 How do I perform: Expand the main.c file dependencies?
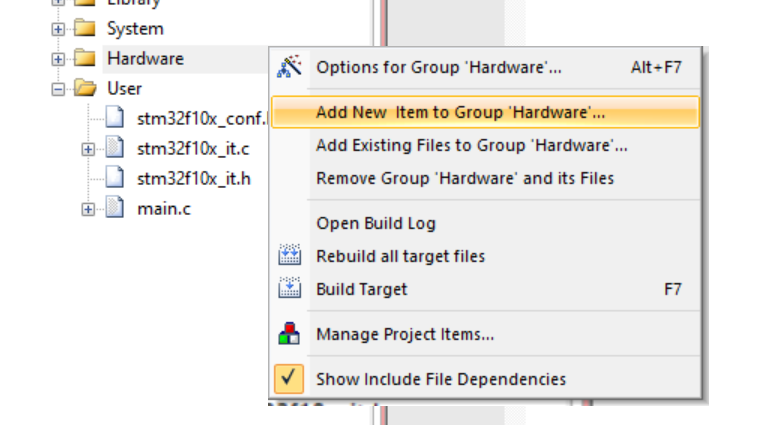pos(89,209)
